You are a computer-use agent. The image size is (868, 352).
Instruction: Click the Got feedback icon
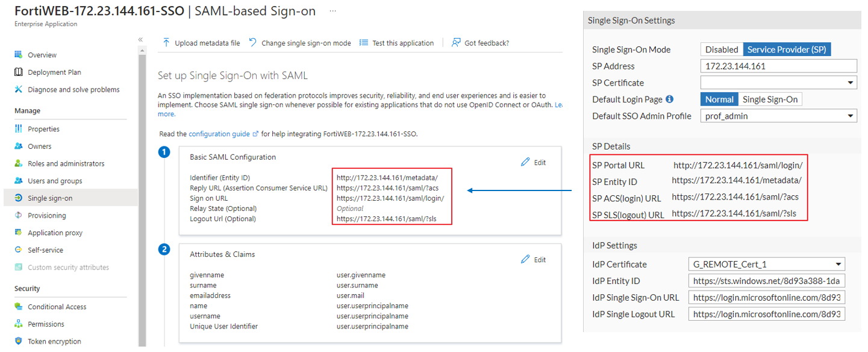[x=455, y=43]
